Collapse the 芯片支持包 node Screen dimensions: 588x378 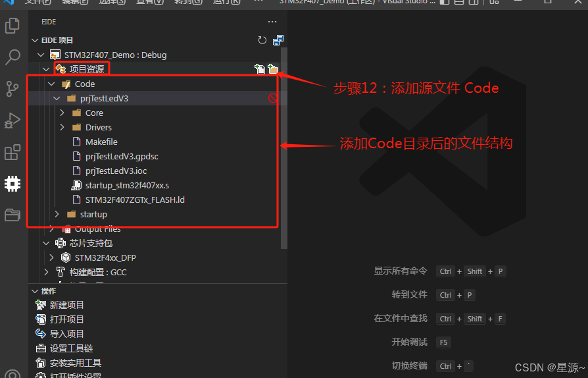(46, 243)
